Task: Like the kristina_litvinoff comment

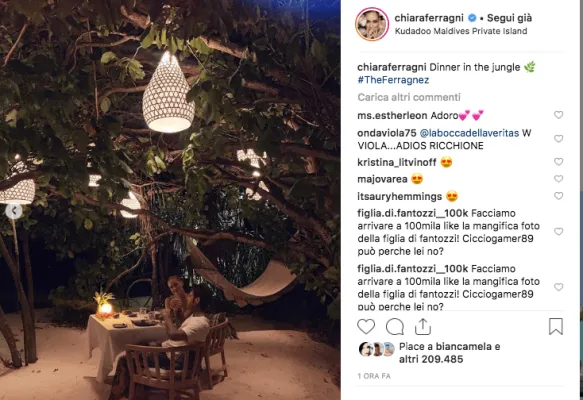Action: [558, 162]
